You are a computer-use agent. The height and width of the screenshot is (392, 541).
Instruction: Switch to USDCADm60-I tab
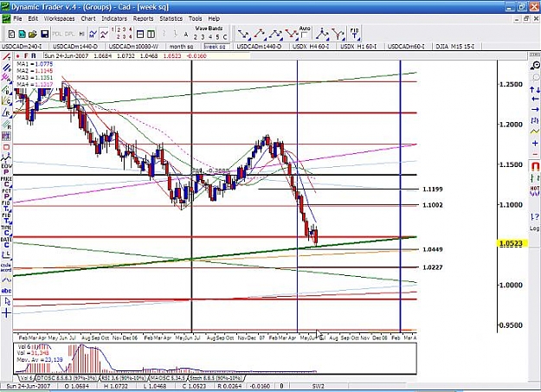[x=406, y=46]
